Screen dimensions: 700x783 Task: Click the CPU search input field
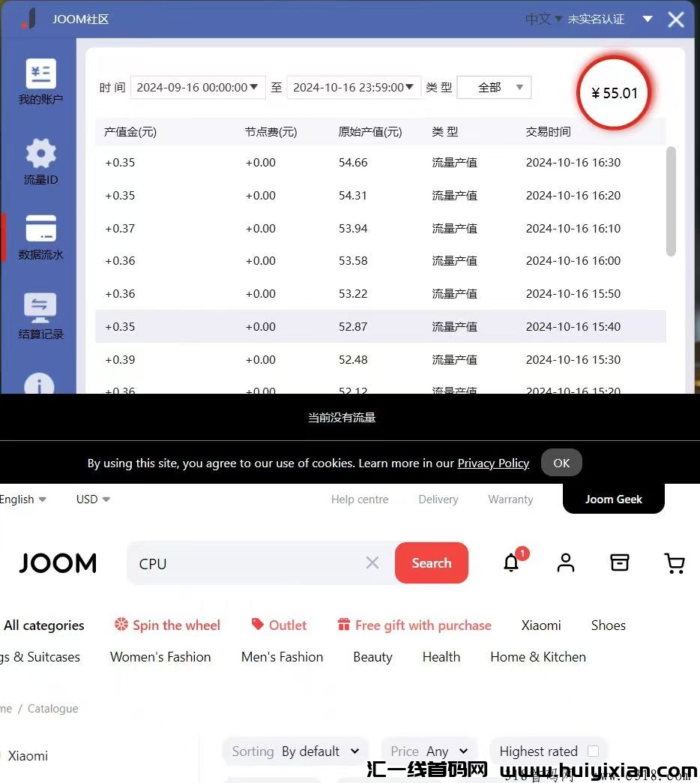247,563
